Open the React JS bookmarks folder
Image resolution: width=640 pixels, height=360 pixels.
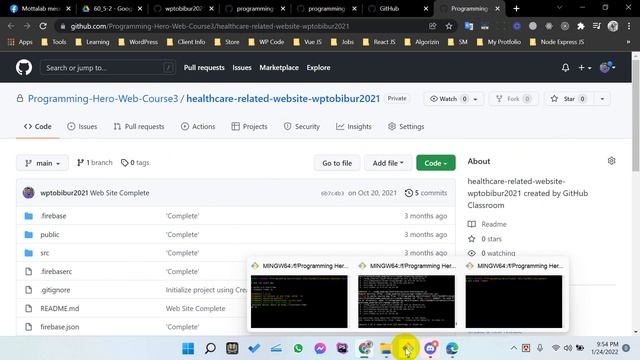pos(379,42)
